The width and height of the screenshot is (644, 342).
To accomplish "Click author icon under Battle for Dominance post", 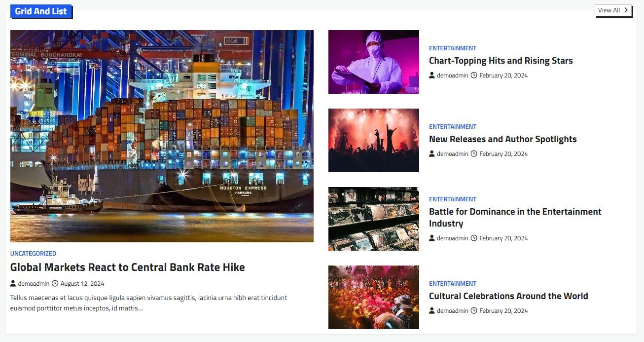I will point(432,238).
